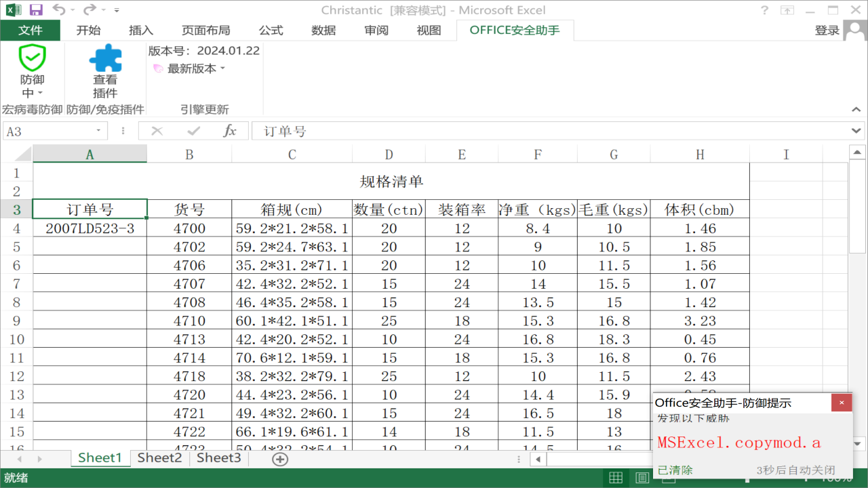Open the Name Box dropdown
Image resolution: width=868 pixels, height=488 pixels.
(97, 131)
